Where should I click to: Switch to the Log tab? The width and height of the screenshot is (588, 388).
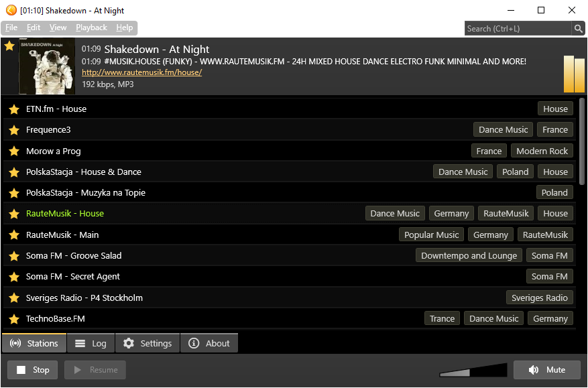pos(91,343)
